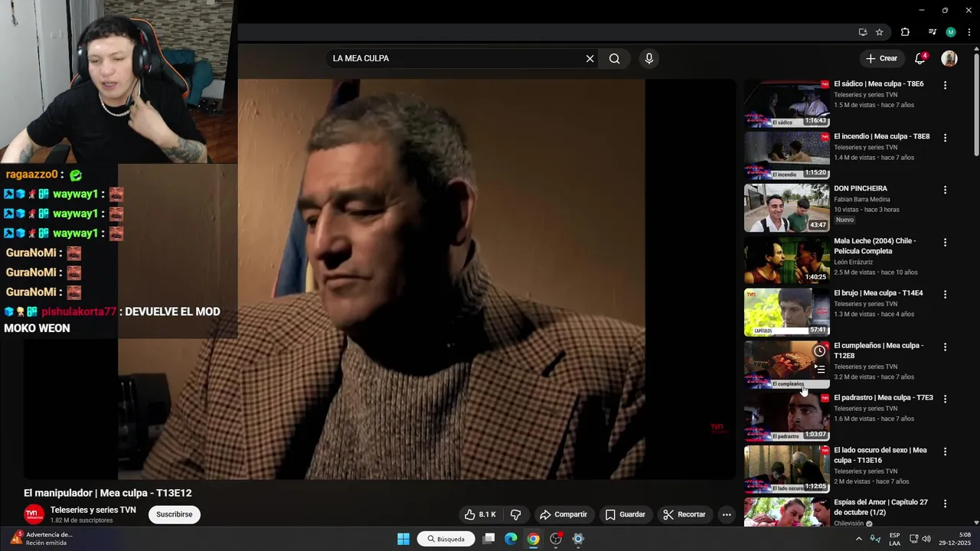Open the Chrome extensions puzzle icon
Image resolution: width=980 pixels, height=551 pixels.
905,32
